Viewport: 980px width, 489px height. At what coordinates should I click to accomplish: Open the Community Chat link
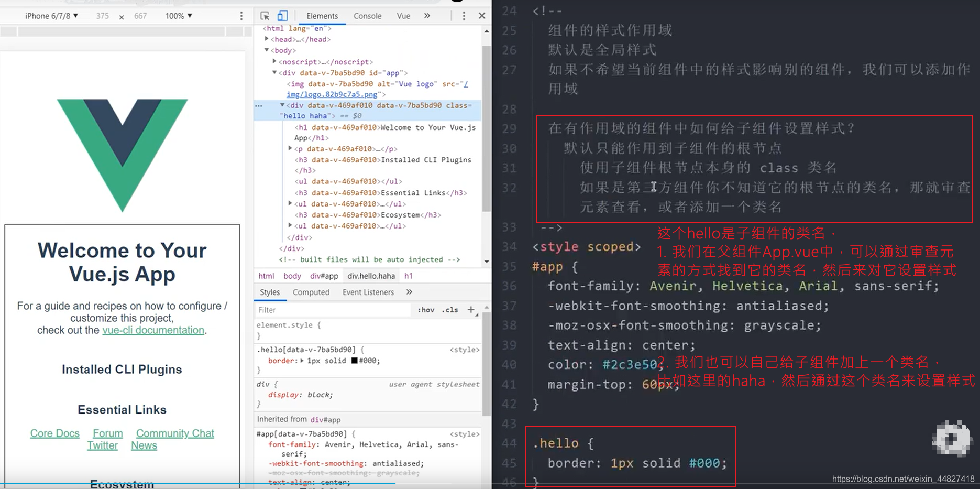coord(175,433)
